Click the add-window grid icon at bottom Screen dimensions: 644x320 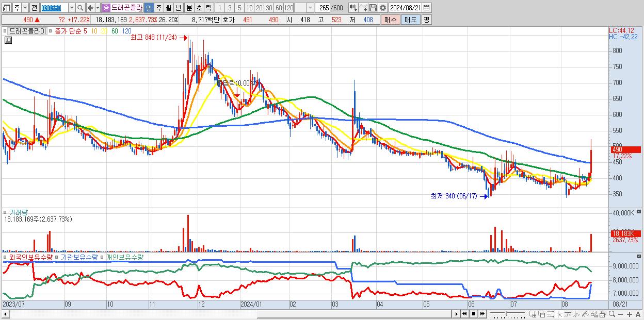coord(533,314)
